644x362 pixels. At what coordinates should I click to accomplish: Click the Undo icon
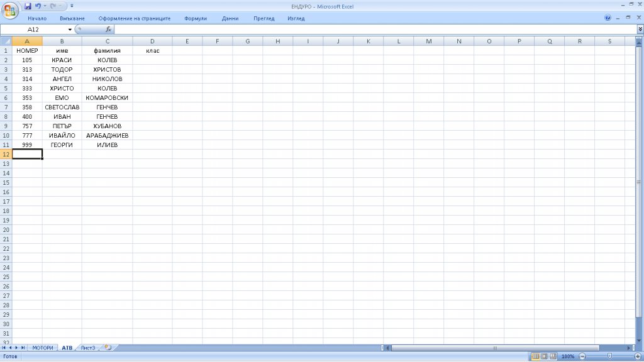[38, 6]
